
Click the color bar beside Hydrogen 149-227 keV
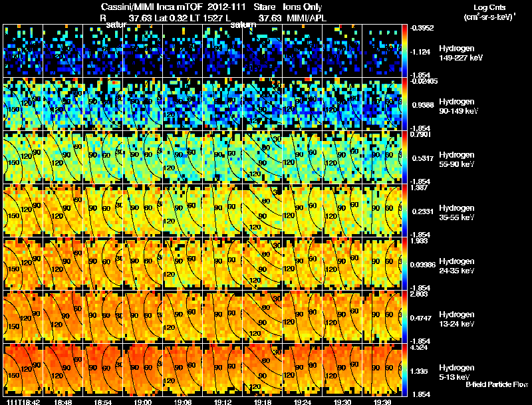point(404,51)
